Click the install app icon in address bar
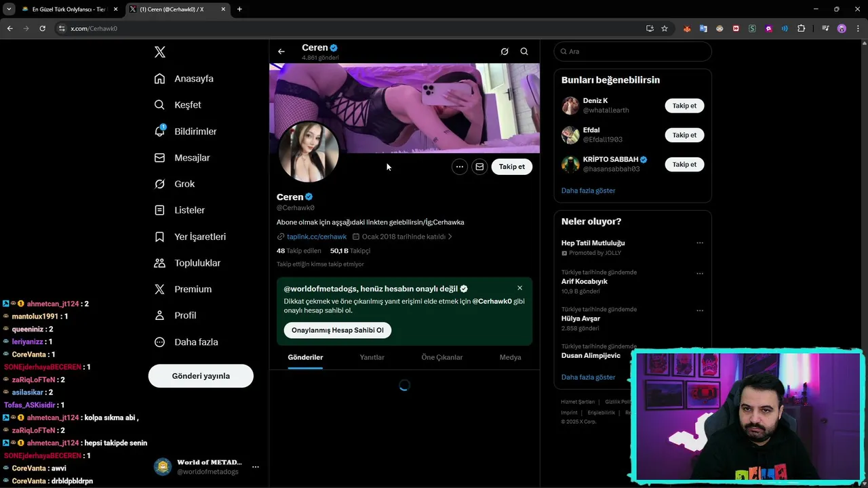The width and height of the screenshot is (868, 488). coord(650,28)
